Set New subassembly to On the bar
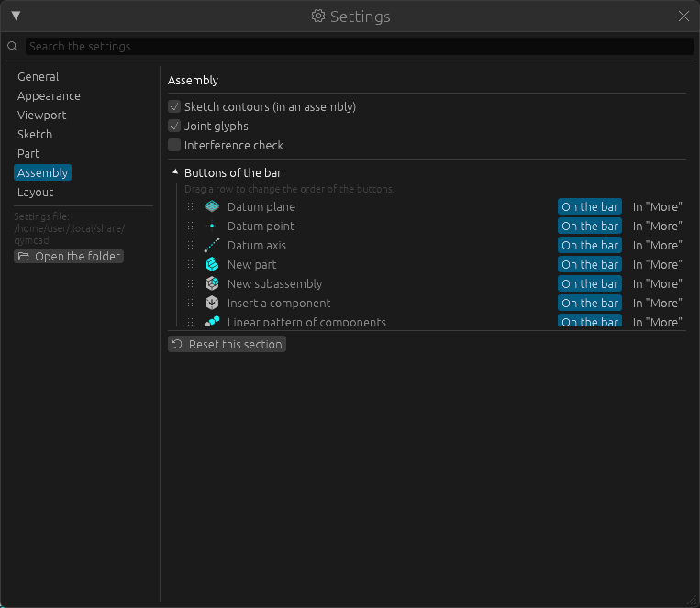The width and height of the screenshot is (700, 608). pyautogui.click(x=590, y=283)
